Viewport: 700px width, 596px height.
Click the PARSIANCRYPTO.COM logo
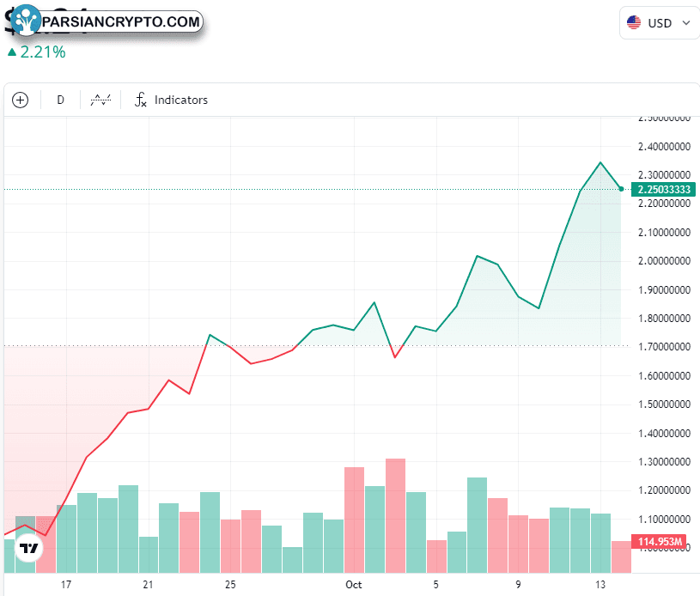107,21
